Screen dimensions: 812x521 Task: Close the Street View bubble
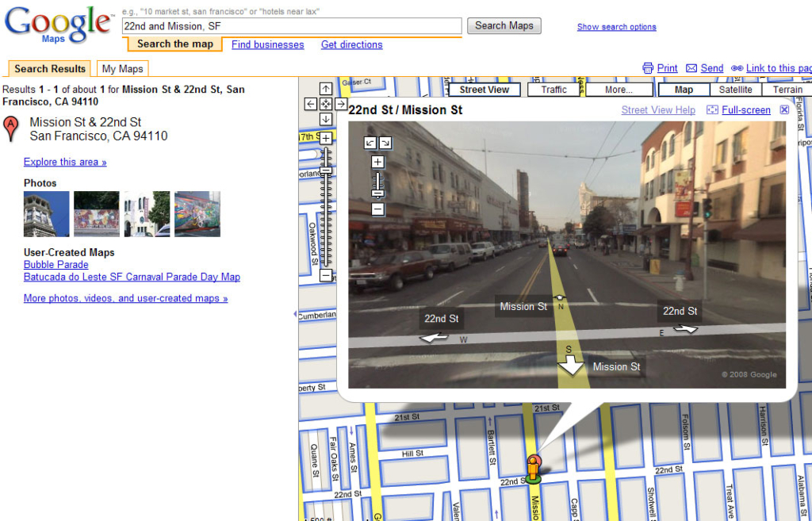coord(784,109)
